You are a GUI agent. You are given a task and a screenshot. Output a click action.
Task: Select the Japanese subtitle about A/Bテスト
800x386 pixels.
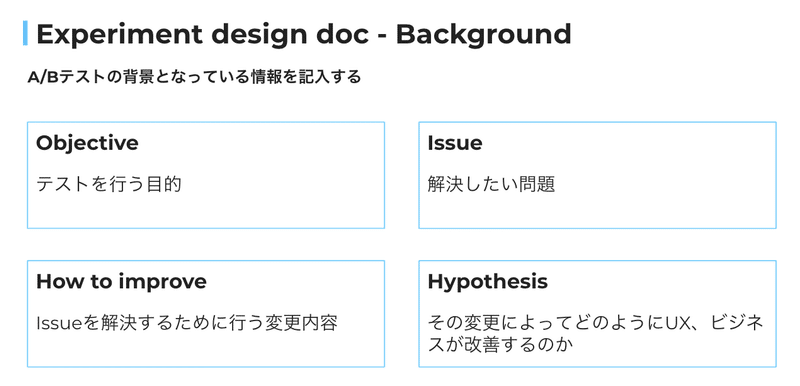(194, 78)
